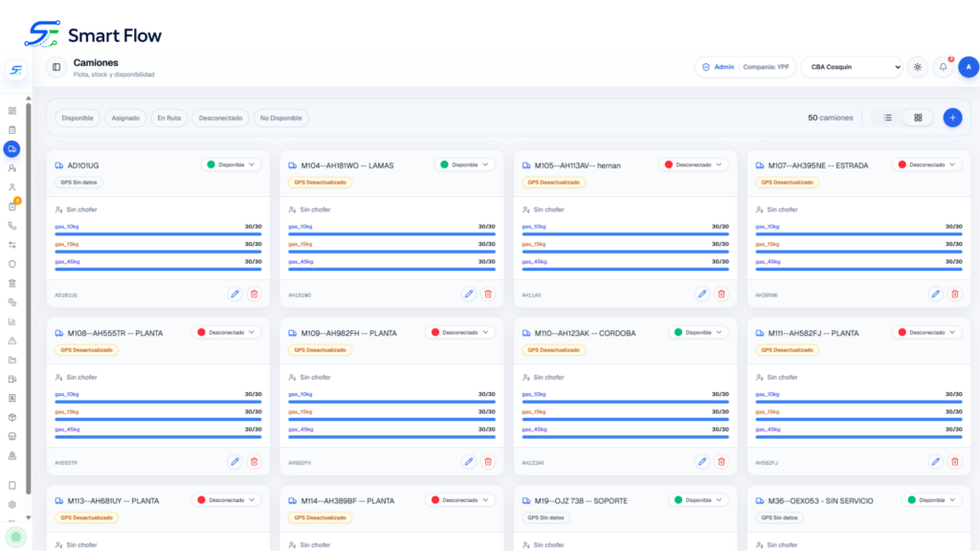The image size is (980, 551).
Task: Open status dropdown for M107--AH395NE -- ESTRADA
Action: click(x=927, y=165)
